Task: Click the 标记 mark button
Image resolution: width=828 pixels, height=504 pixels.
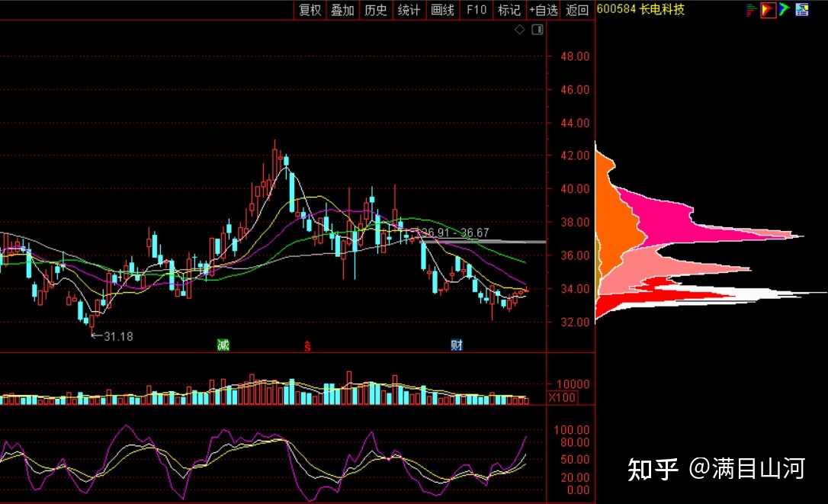Action: [x=509, y=10]
